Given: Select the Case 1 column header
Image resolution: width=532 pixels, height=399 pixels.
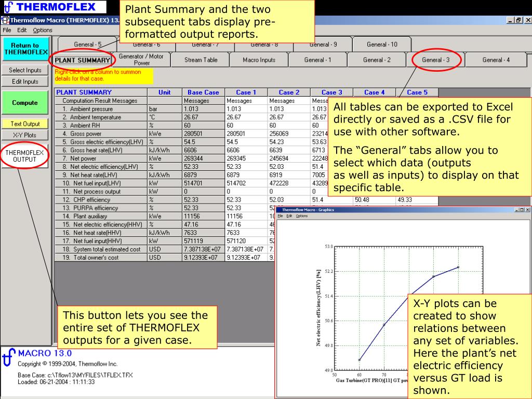Looking at the screenshot, I should point(246,92).
